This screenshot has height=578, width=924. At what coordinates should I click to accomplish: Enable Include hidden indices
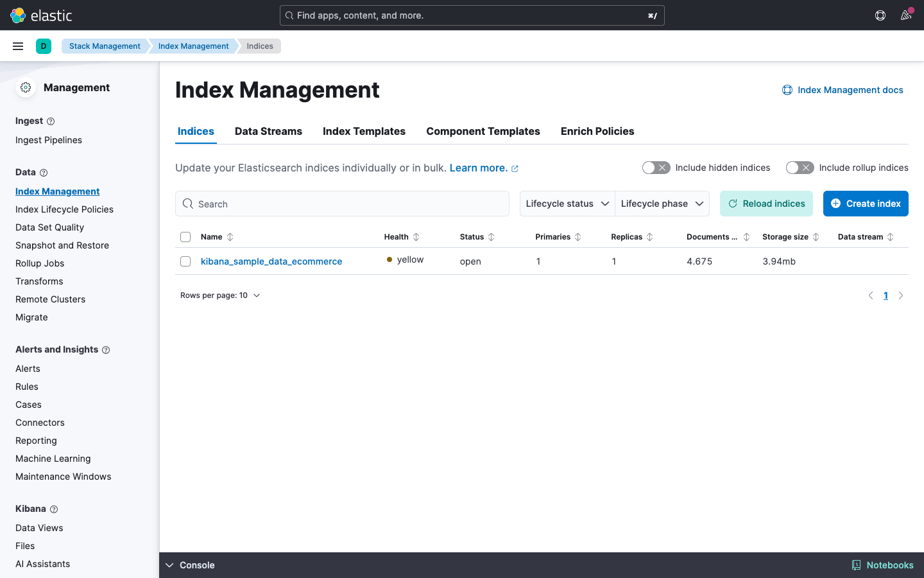(656, 167)
